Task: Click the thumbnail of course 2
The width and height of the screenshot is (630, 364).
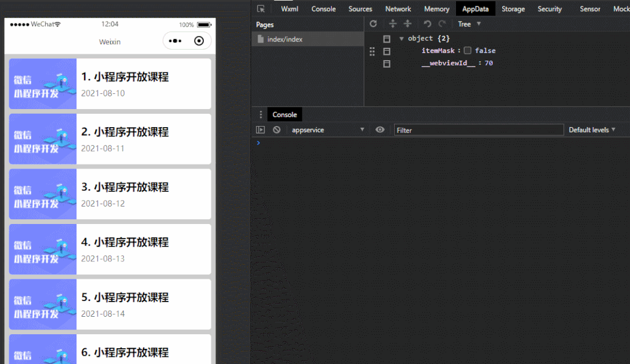Action: tap(43, 139)
